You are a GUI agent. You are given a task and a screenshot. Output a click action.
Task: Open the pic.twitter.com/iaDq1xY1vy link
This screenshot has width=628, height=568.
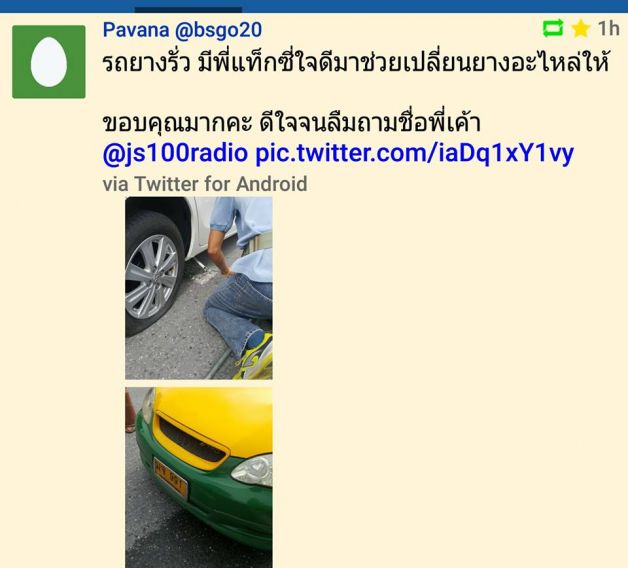tap(415, 153)
